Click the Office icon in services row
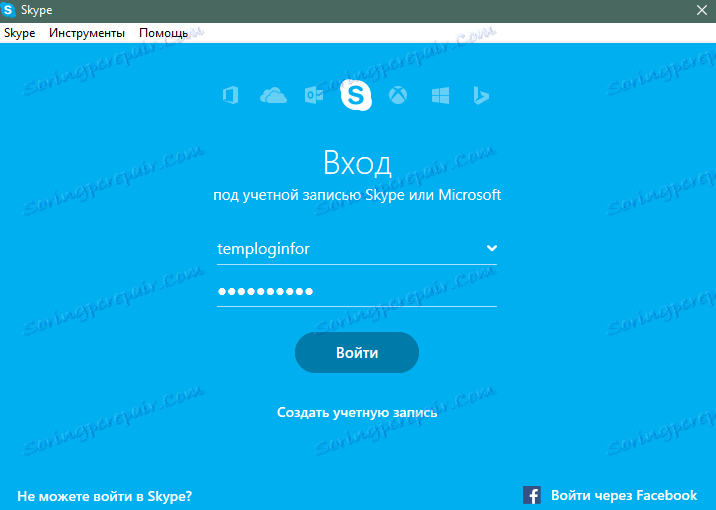 pos(231,96)
